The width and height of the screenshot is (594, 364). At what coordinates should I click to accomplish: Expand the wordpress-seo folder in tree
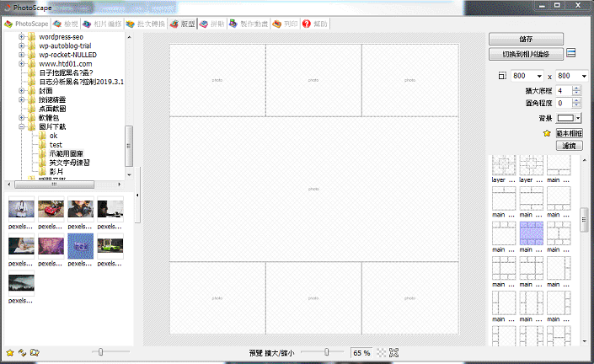(22, 37)
